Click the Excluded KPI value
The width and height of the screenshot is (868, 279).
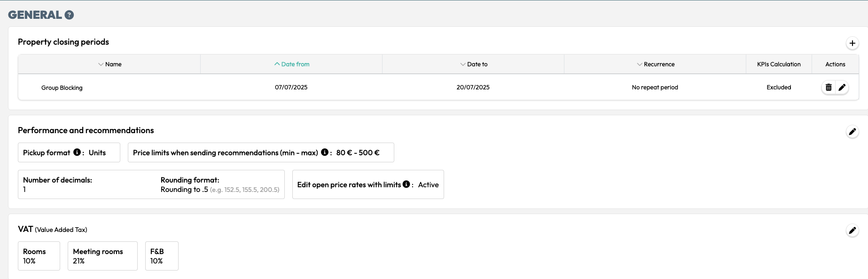coord(779,88)
